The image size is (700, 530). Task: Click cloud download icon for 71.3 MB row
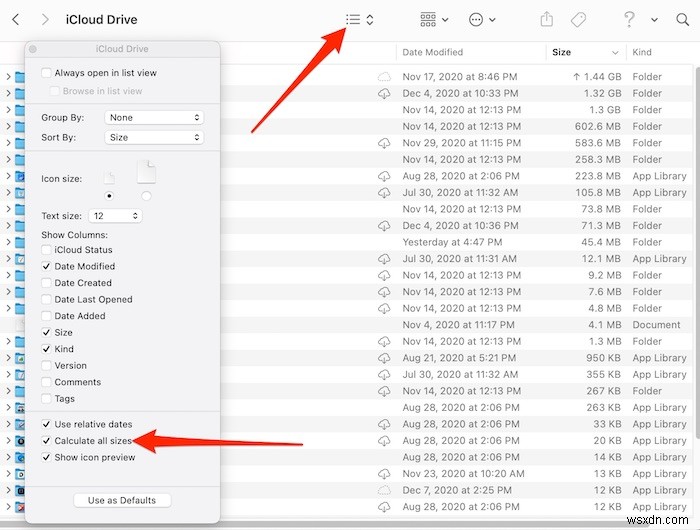coord(384,225)
